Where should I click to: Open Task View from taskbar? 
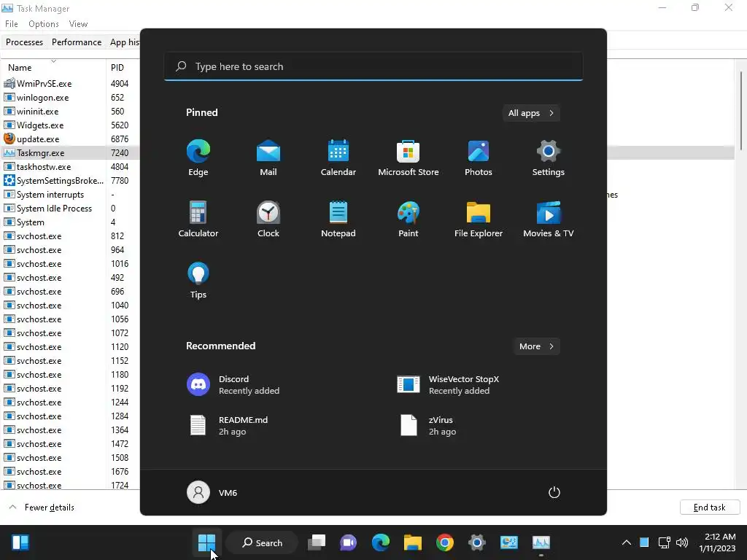click(317, 542)
